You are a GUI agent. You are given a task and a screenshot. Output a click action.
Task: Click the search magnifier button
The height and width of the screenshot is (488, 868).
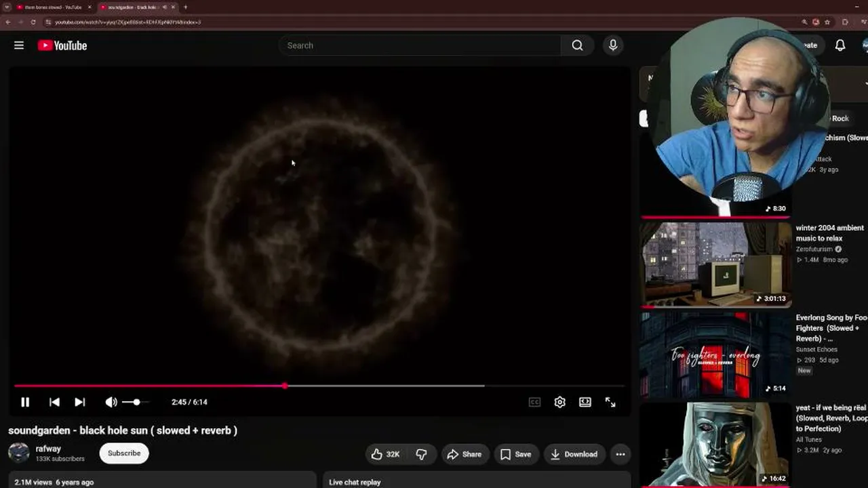(x=577, y=45)
